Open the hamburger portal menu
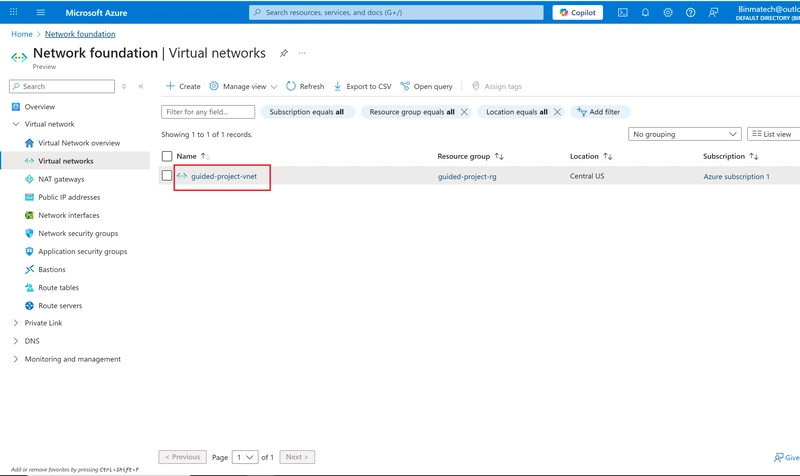This screenshot has width=800, height=476. (41, 12)
